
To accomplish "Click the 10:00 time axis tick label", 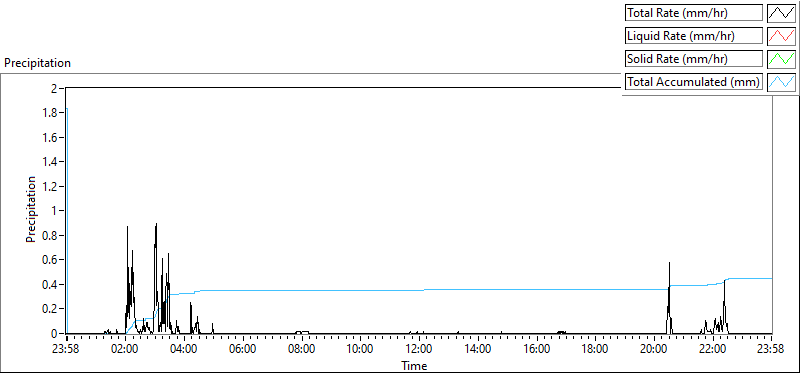I will [x=360, y=350].
